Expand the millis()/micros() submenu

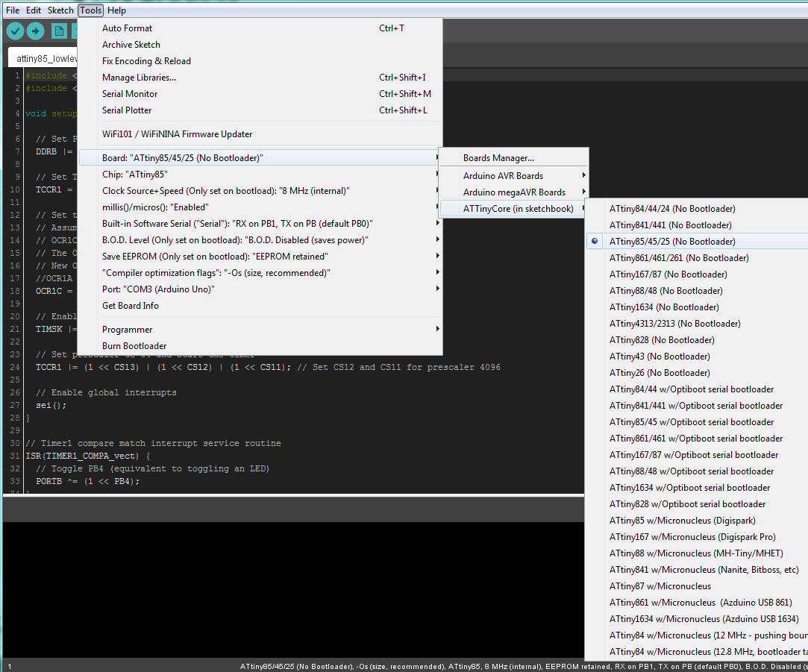[x=260, y=207]
